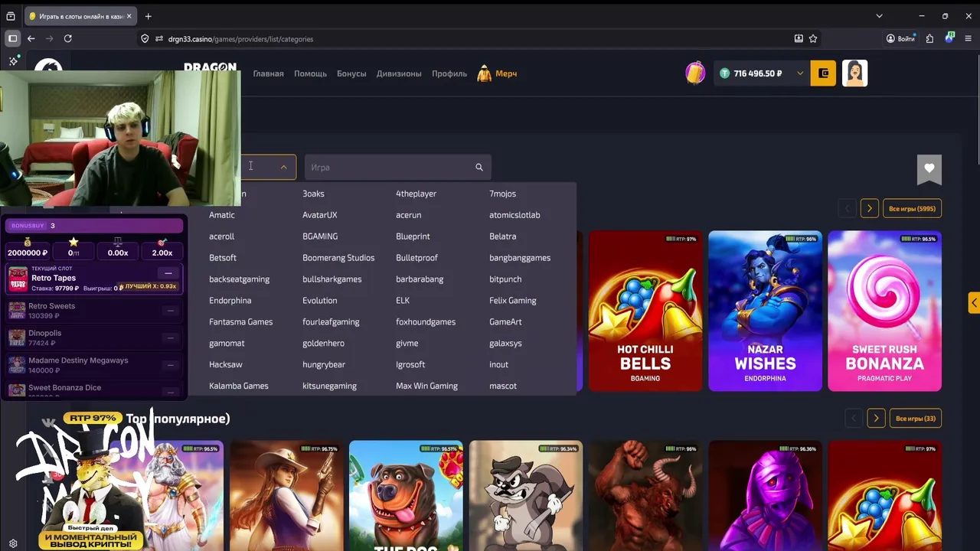Go to next games with right arrow
Image resolution: width=980 pixels, height=551 pixels.
click(870, 208)
